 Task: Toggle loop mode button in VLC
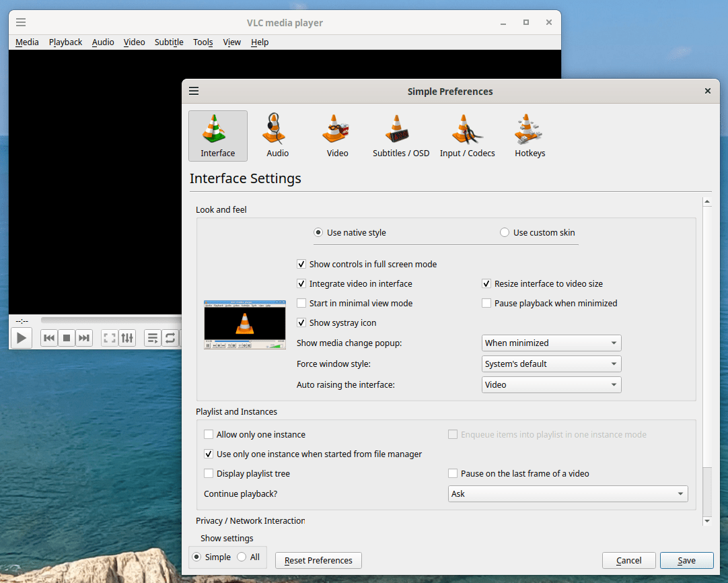coord(170,338)
